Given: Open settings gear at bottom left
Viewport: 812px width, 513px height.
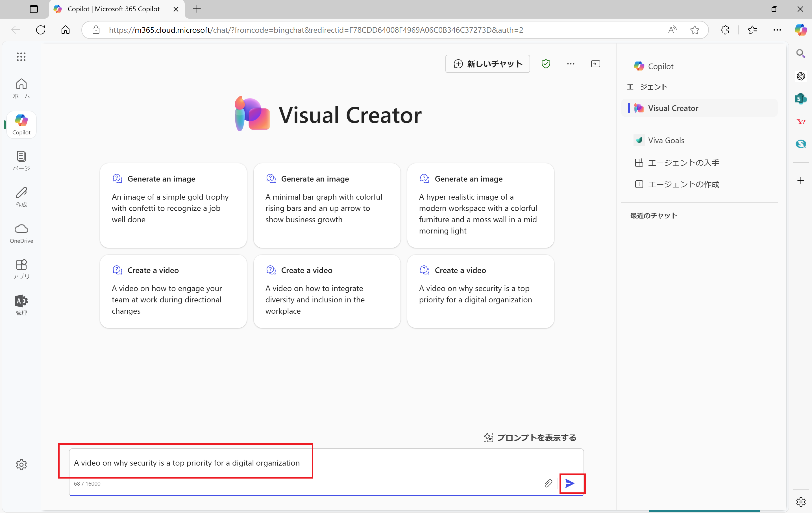Looking at the screenshot, I should [21, 465].
